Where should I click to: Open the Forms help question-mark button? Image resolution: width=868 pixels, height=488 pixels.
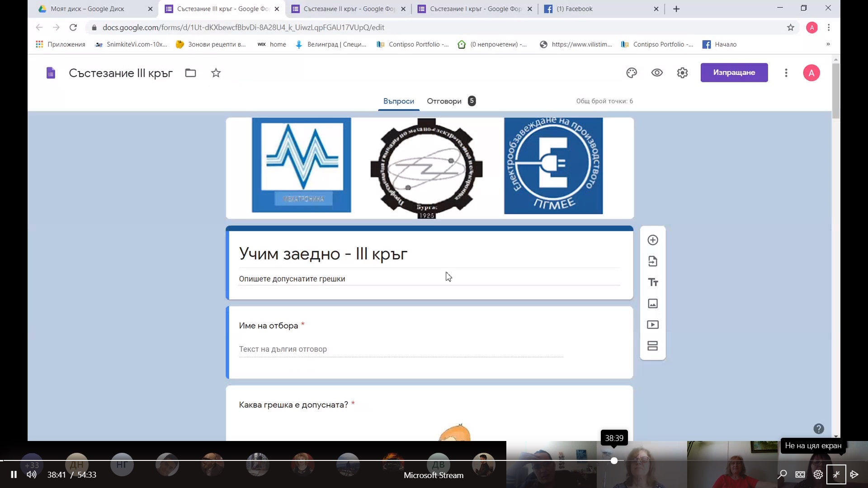(x=819, y=429)
